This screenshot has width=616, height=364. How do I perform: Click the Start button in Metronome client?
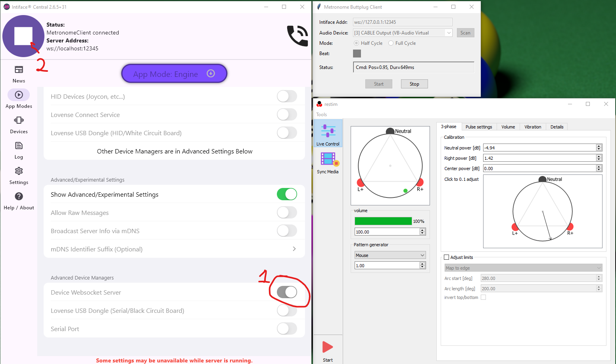[x=379, y=84]
